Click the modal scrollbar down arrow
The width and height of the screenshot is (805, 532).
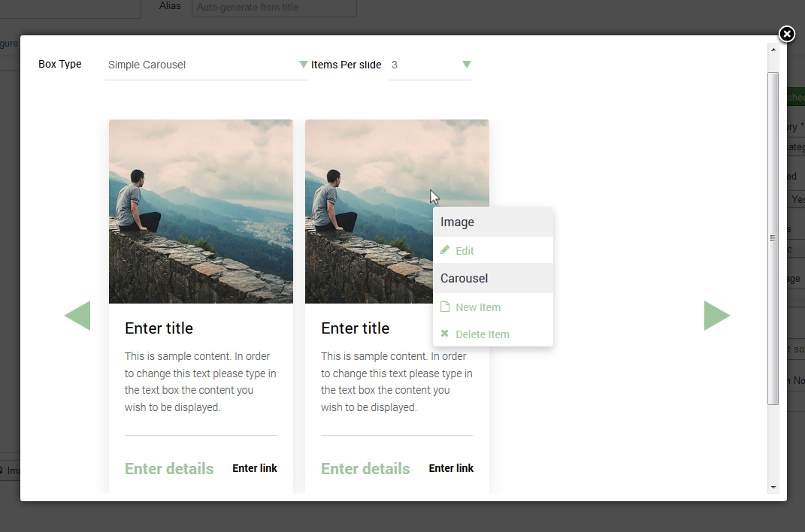(773, 488)
